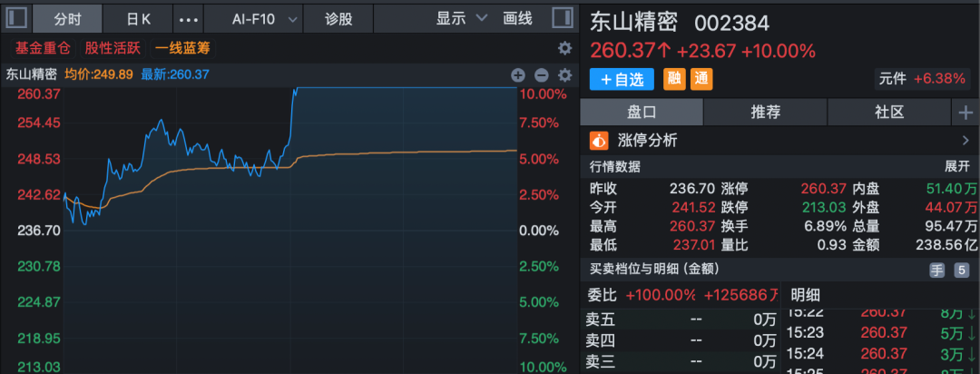The height and width of the screenshot is (374, 980).
Task: Select the 盘口 tab
Action: (x=642, y=113)
